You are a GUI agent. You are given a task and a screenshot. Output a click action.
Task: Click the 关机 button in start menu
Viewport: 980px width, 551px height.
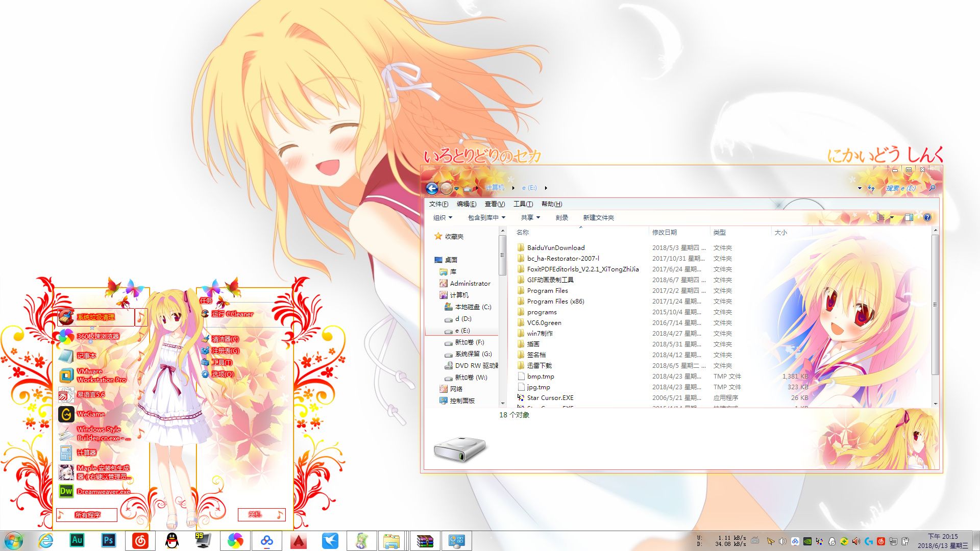click(261, 514)
